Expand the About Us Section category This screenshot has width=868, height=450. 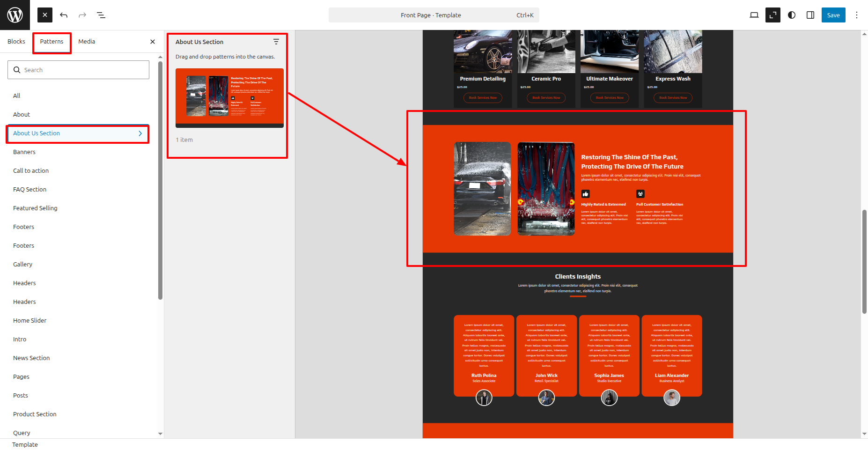tap(78, 133)
